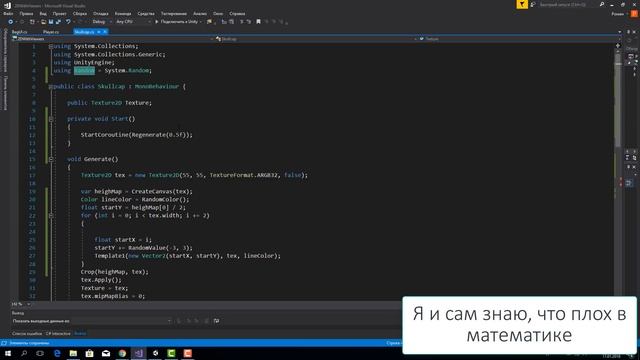The image size is (640, 360).
Task: Open Mail app from taskbar
Action: (x=106, y=353)
